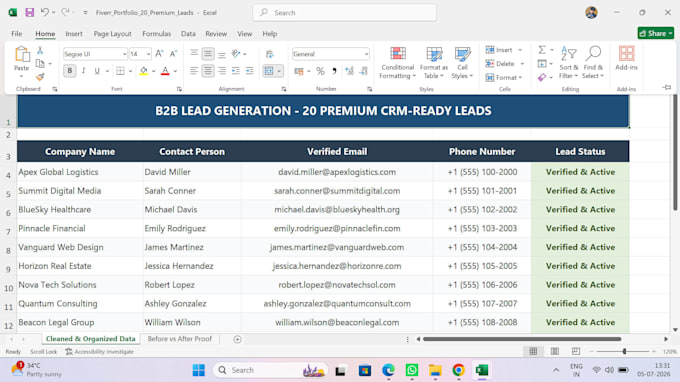Open the Before vs After Proof sheet

pyautogui.click(x=180, y=339)
